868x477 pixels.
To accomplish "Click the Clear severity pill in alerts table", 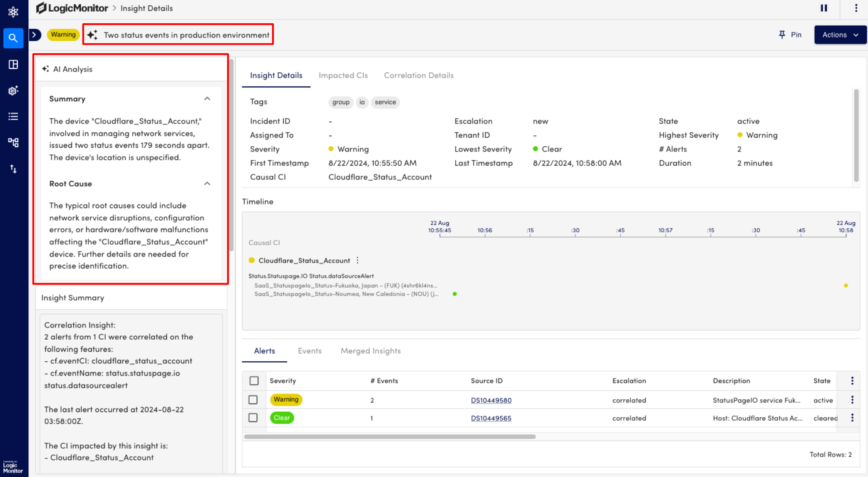I will pyautogui.click(x=282, y=417).
